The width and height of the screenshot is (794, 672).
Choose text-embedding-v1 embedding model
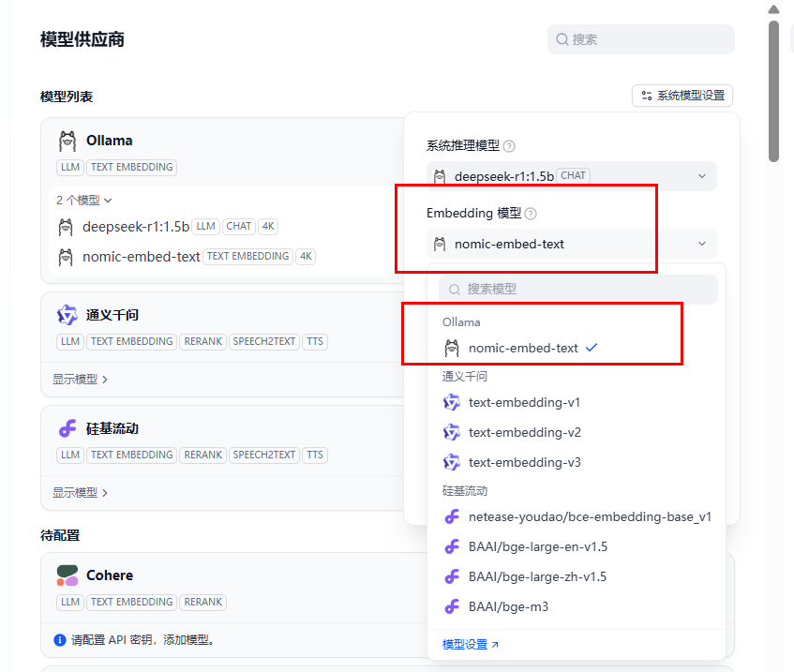(577, 403)
